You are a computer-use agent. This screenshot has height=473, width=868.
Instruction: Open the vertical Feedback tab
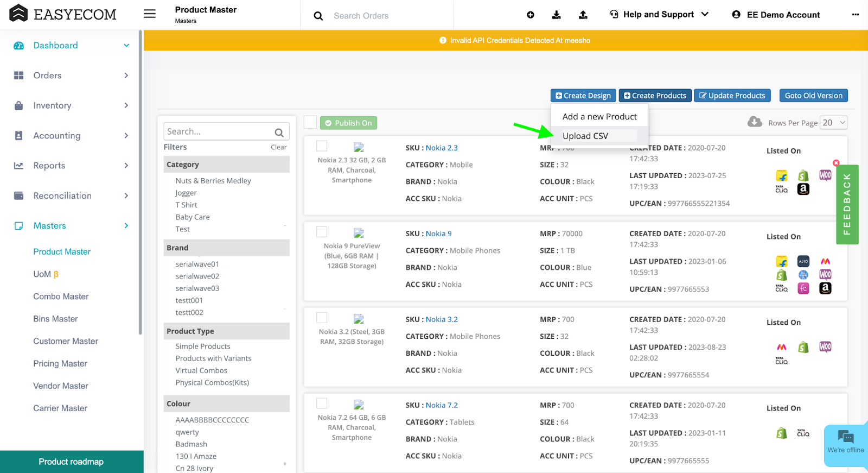click(847, 204)
